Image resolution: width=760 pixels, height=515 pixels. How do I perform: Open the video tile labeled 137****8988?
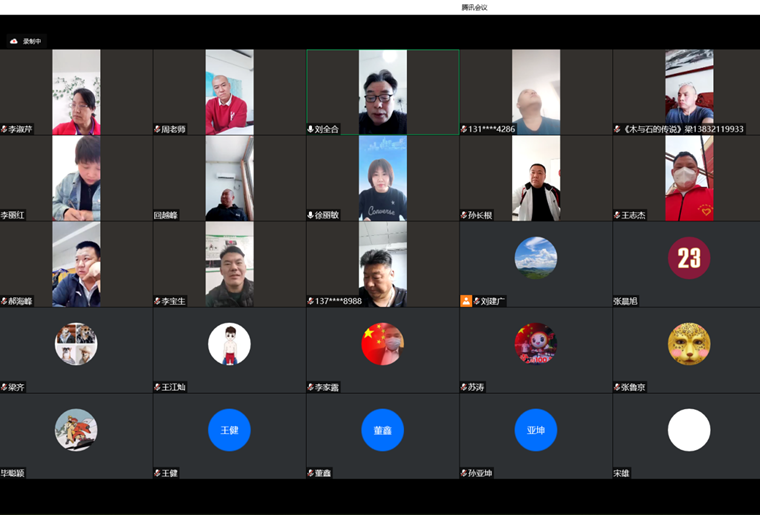(x=382, y=263)
